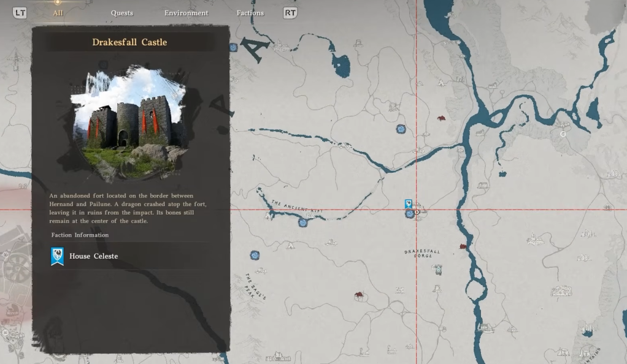
Task: Click the Drakesfall Castle thumbnail image
Action: 129,125
